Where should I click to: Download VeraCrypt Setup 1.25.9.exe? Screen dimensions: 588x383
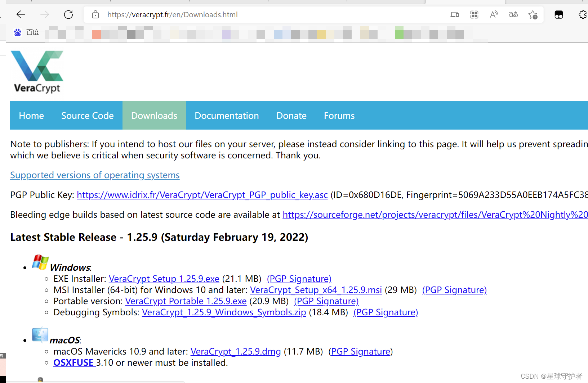click(x=164, y=279)
